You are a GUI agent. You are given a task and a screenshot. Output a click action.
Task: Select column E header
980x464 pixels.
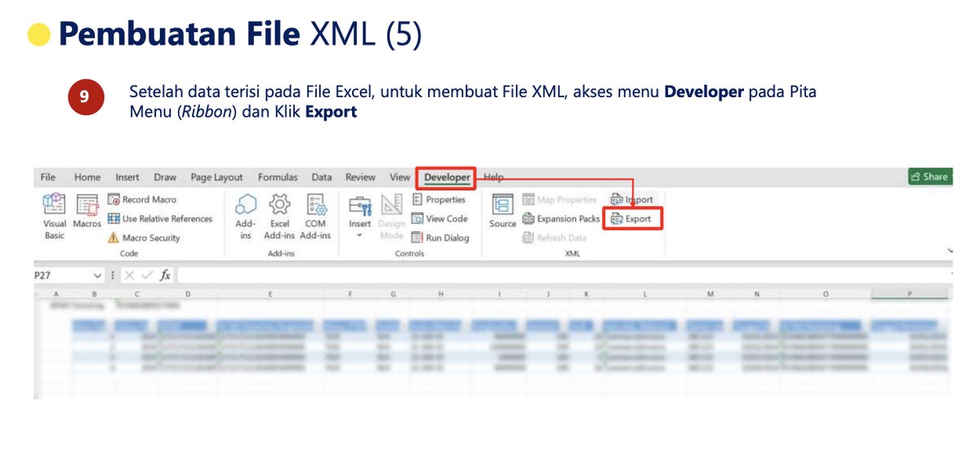pyautogui.click(x=269, y=293)
